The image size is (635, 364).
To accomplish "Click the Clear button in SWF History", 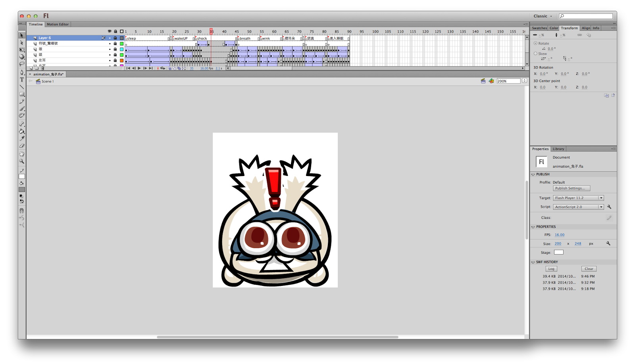I will click(589, 269).
